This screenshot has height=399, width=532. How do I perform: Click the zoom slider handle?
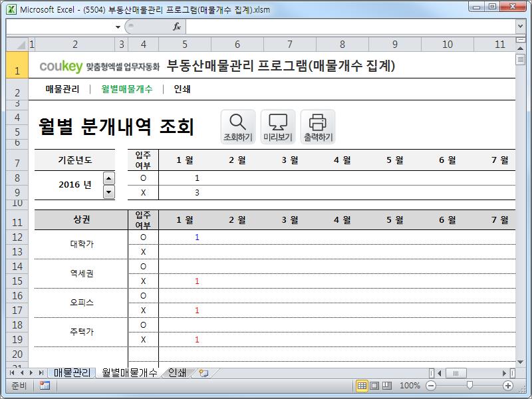tap(469, 385)
